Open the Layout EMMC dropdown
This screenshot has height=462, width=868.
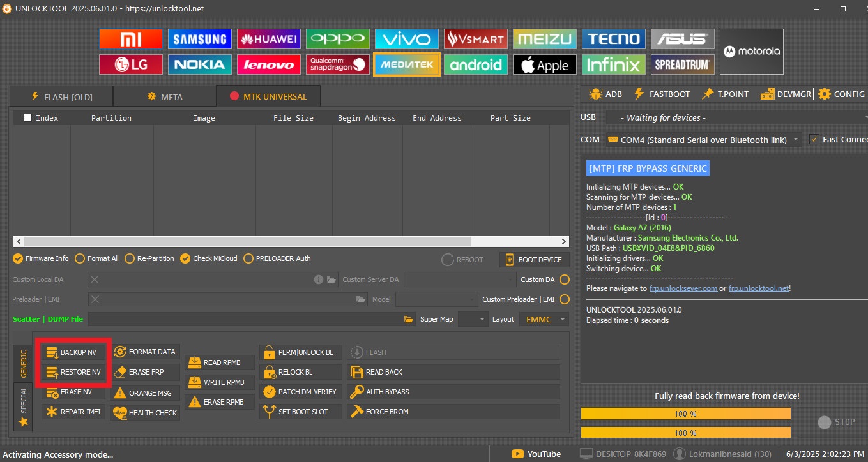(544, 319)
